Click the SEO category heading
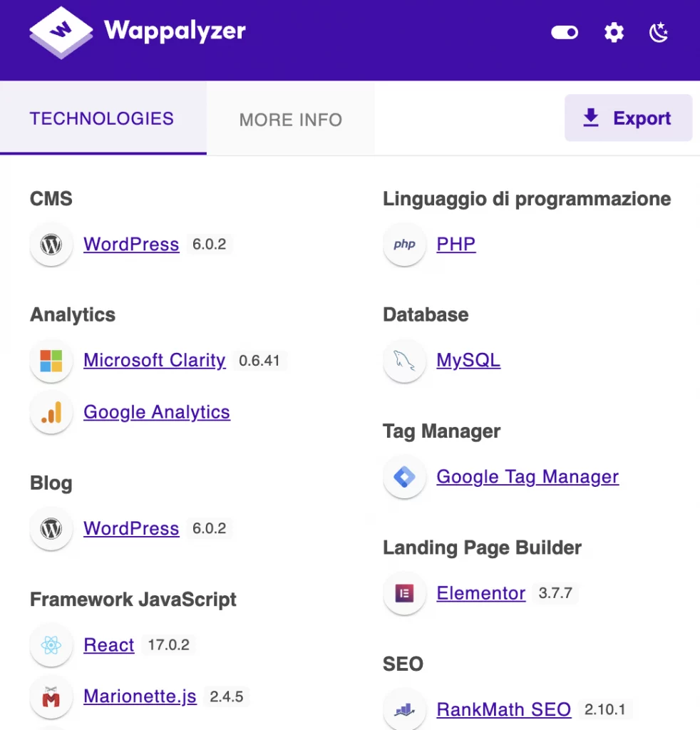This screenshot has height=730, width=700. pyautogui.click(x=403, y=664)
